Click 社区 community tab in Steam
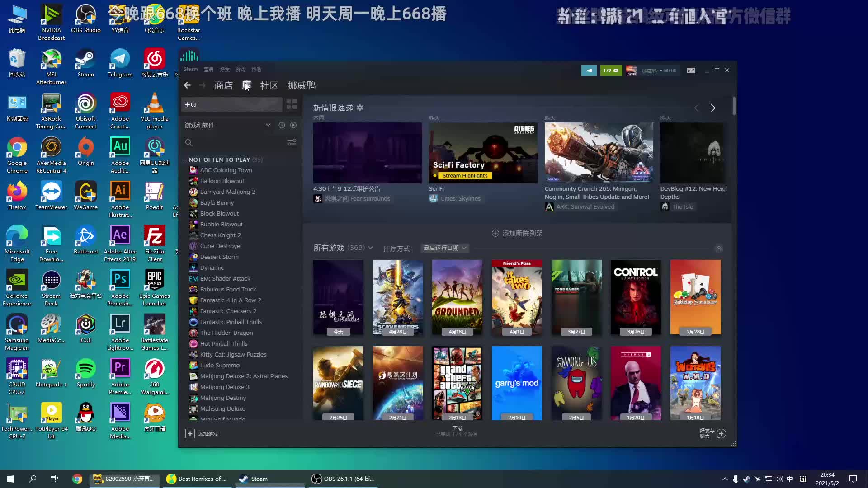Image resolution: width=868 pixels, height=488 pixels. pyautogui.click(x=269, y=85)
